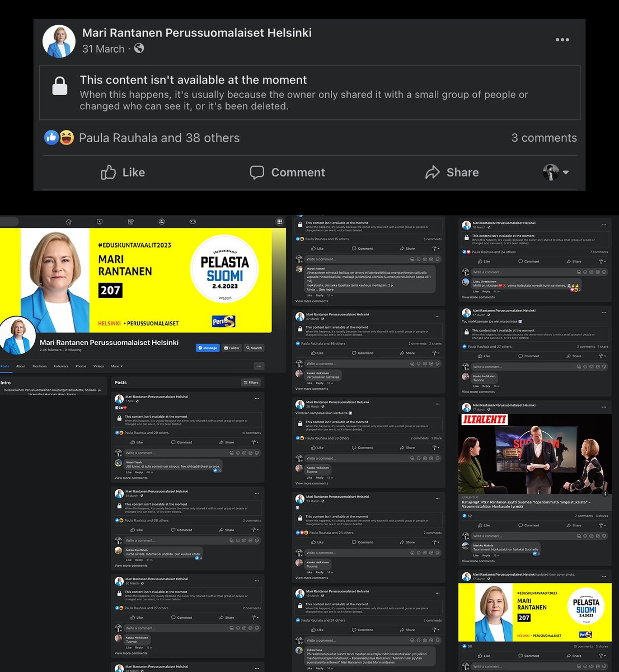Click the Search button on the page header
The width and height of the screenshot is (619, 672).
(x=254, y=348)
